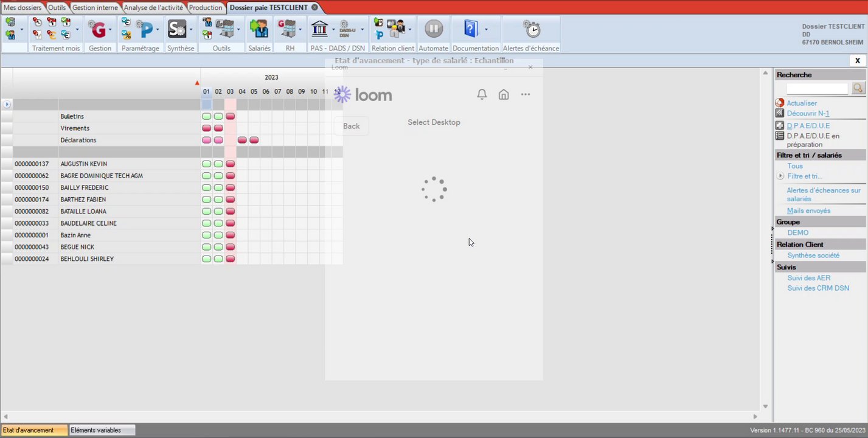Open Alertes d'échéances sur salariés link
Image resolution: width=868 pixels, height=438 pixels.
[824, 195]
